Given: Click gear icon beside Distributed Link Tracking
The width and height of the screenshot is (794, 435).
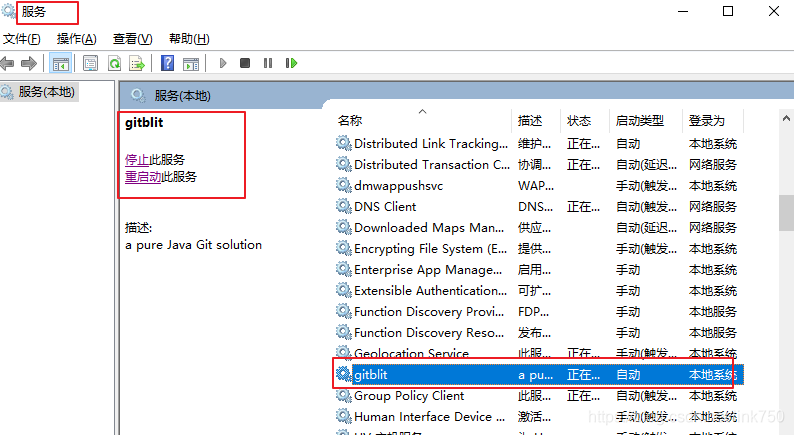Looking at the screenshot, I should [x=343, y=143].
